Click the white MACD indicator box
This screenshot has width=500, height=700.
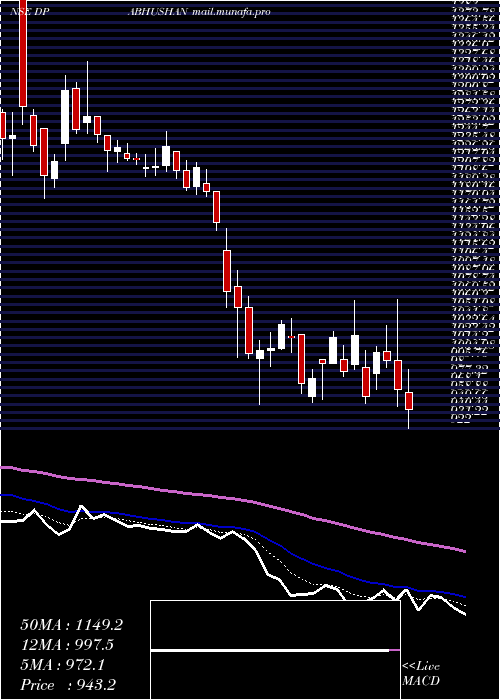(x=275, y=650)
